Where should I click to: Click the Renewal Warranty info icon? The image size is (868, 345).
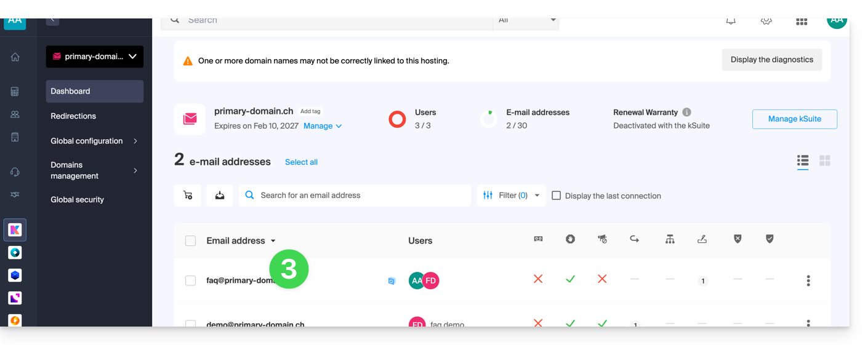coord(686,113)
